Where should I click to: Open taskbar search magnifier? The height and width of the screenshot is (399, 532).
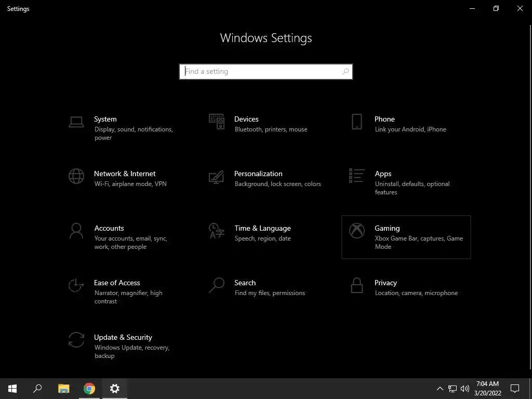coord(37,389)
